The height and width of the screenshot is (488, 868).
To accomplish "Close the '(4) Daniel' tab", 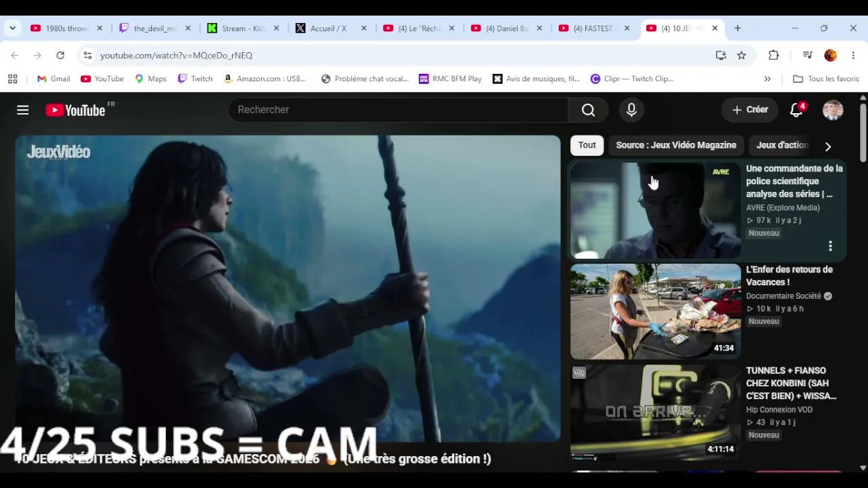I will pos(540,28).
